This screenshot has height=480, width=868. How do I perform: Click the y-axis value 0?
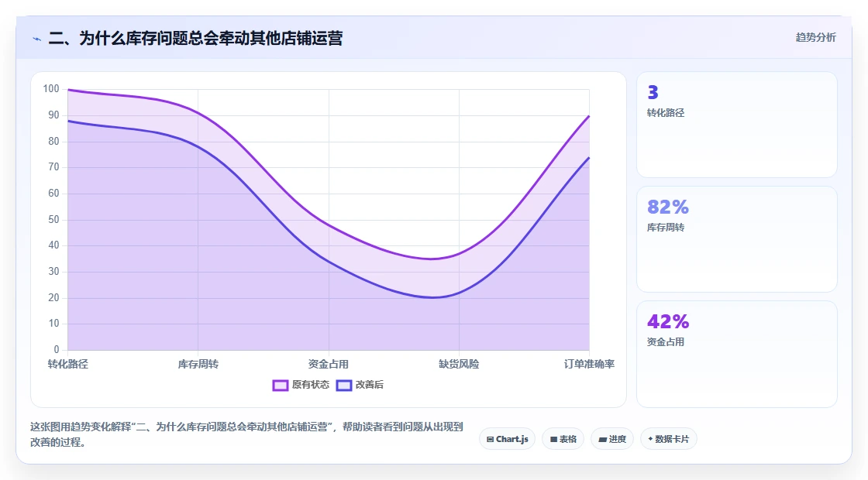pos(57,349)
